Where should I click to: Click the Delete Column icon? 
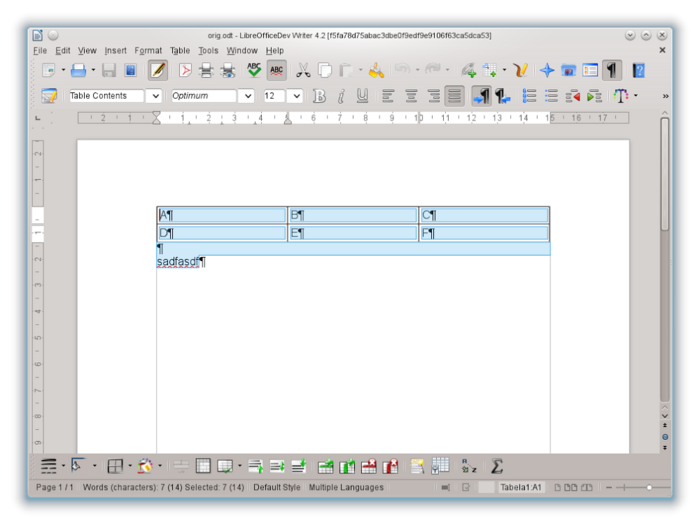point(390,467)
